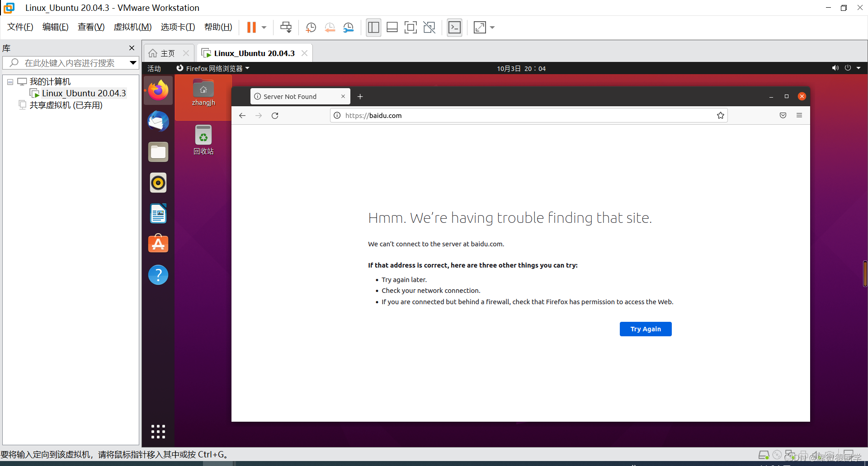This screenshot has width=868, height=466.
Task: Close the 主页 tab
Action: (186, 53)
